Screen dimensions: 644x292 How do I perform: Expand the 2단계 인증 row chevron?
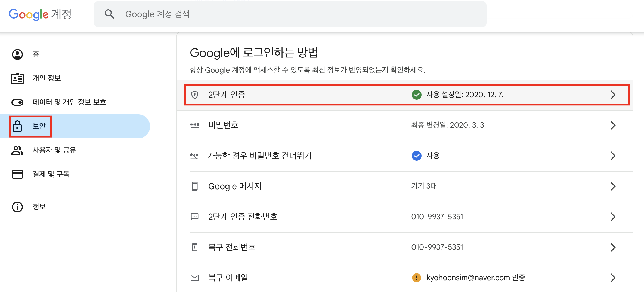pyautogui.click(x=613, y=95)
